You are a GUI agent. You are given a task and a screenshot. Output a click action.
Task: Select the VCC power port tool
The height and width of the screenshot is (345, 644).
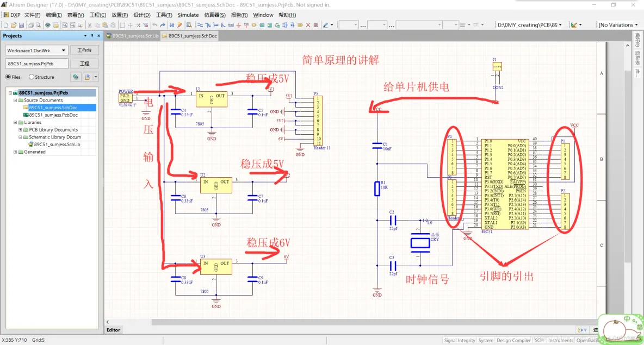point(246,25)
